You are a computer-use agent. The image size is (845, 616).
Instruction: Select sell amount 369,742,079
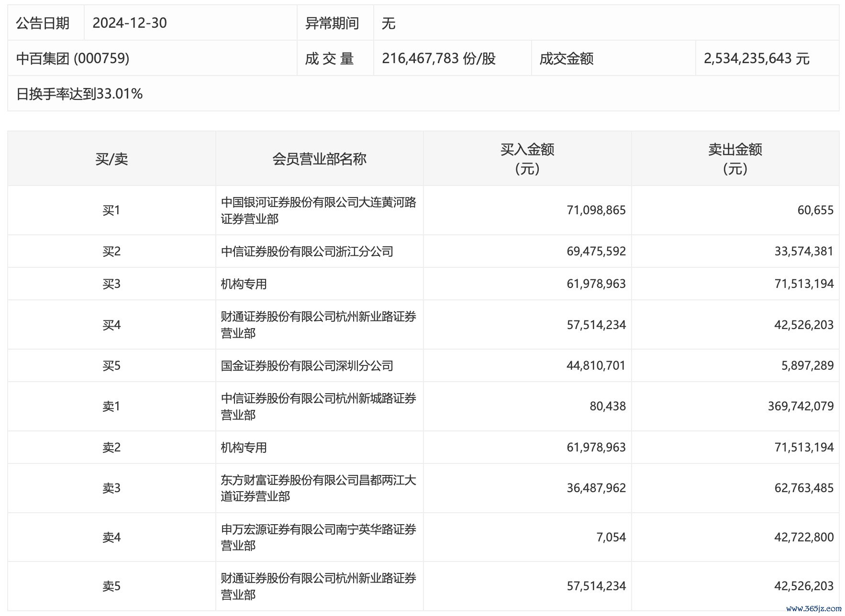[801, 406]
